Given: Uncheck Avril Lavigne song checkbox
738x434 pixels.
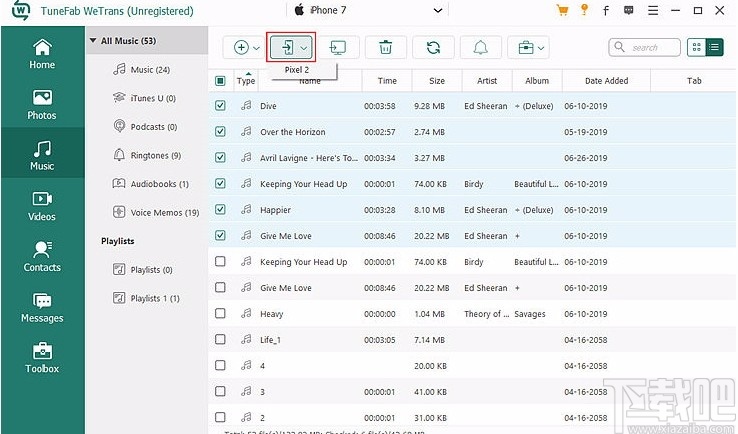Looking at the screenshot, I should [x=220, y=158].
